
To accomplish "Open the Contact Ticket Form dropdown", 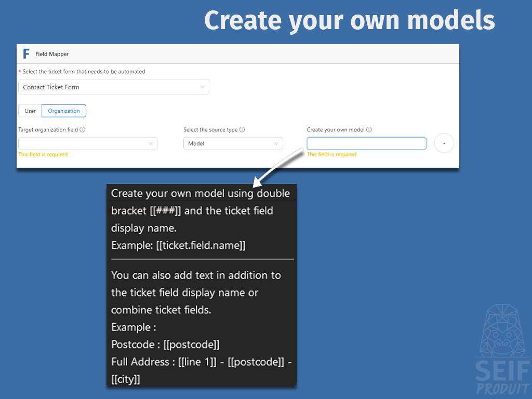I will tap(114, 87).
